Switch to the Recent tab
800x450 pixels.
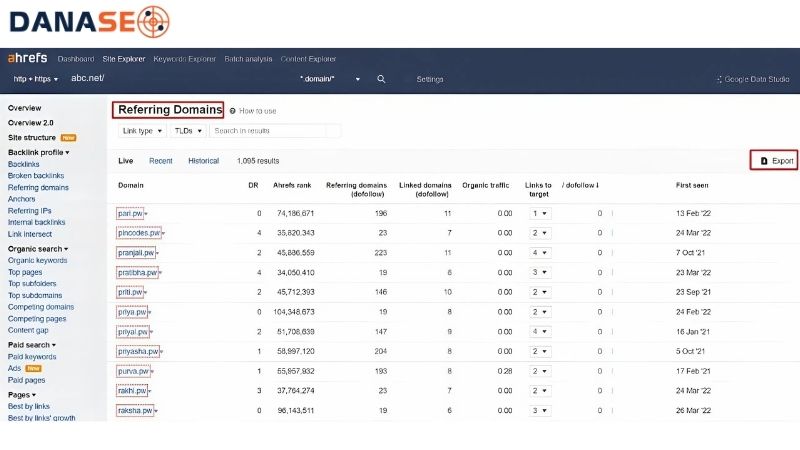(161, 161)
